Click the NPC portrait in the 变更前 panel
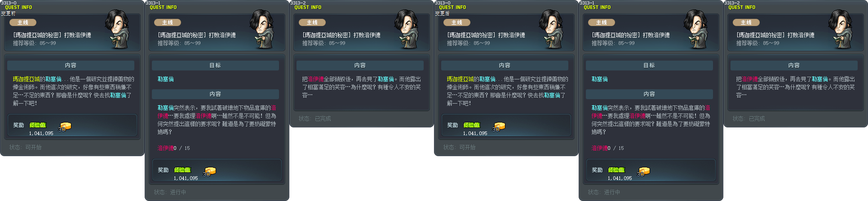 [x=119, y=29]
